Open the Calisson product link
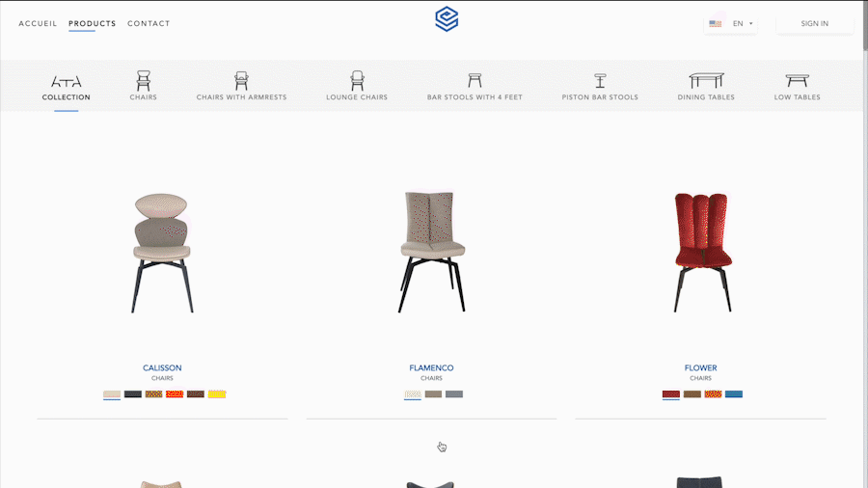 coord(162,368)
